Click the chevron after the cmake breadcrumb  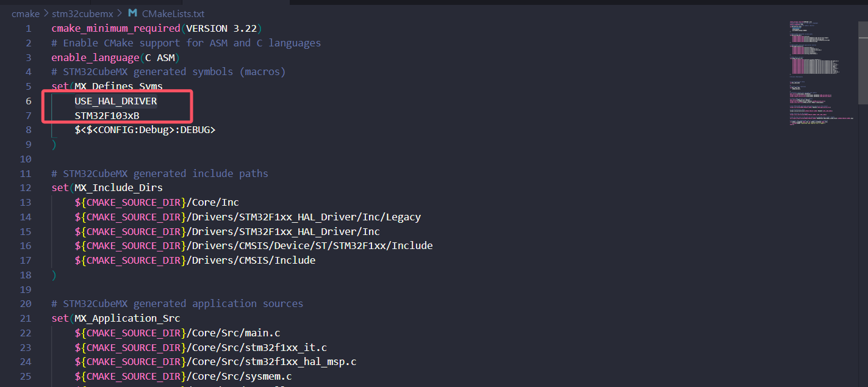coord(46,13)
